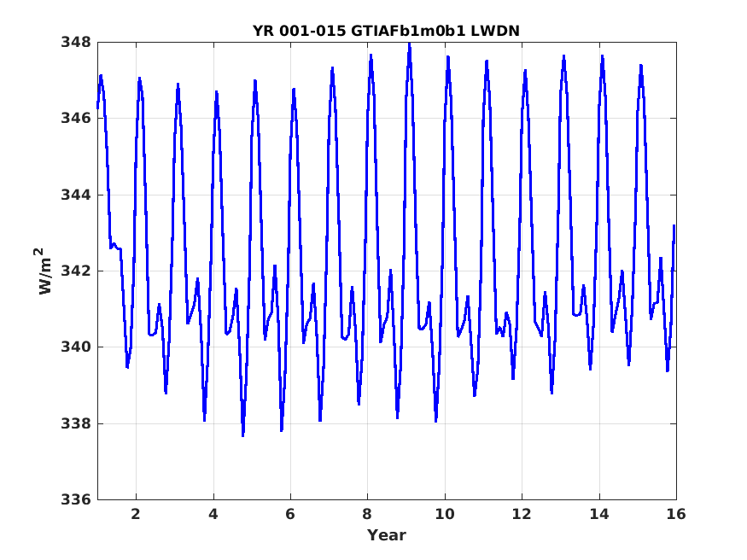The width and height of the screenshot is (747, 560).
Task: Click the 348 y-axis tick label
Action: 76,42
